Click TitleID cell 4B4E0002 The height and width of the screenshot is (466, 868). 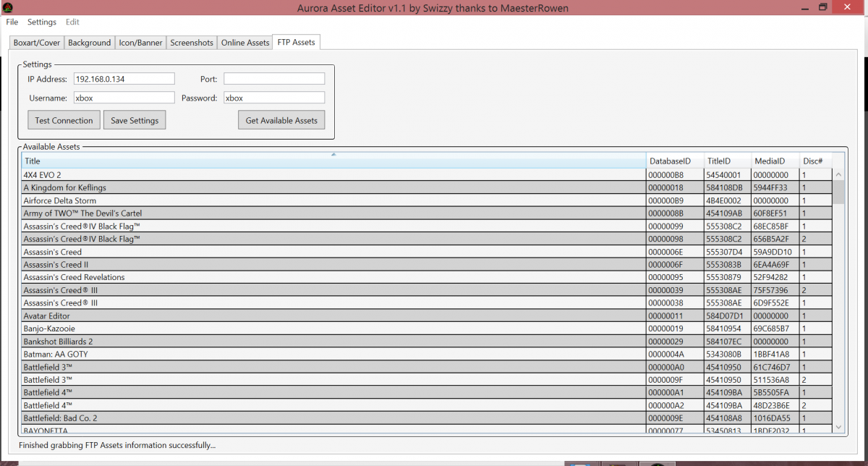coord(728,200)
